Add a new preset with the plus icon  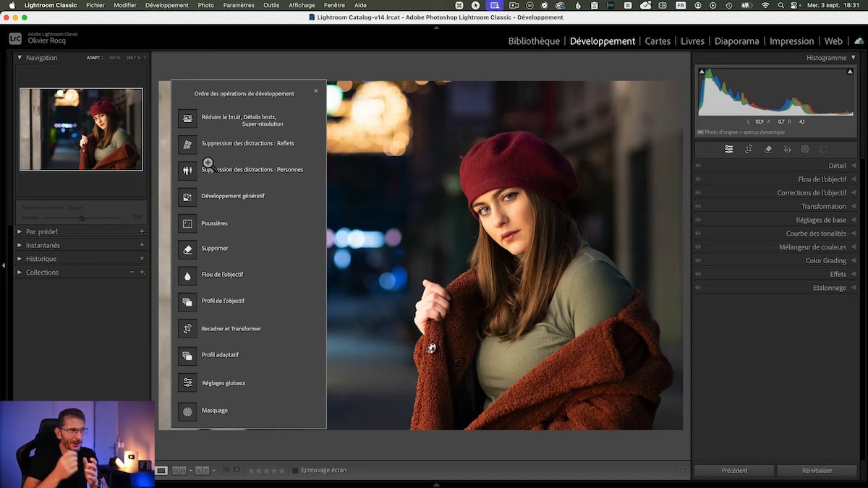click(142, 231)
